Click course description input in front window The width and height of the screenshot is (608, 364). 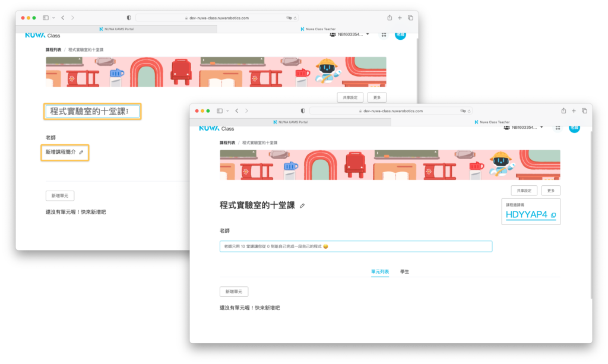click(356, 246)
